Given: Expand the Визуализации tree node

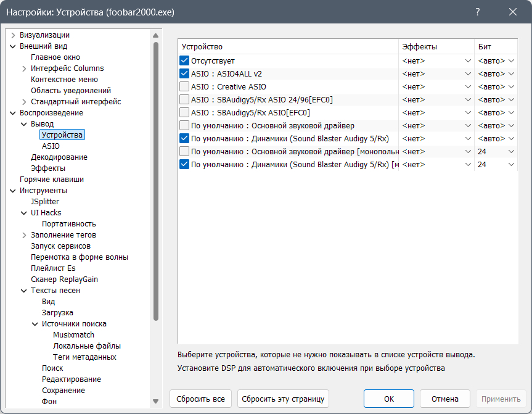Looking at the screenshot, I should (x=13, y=35).
